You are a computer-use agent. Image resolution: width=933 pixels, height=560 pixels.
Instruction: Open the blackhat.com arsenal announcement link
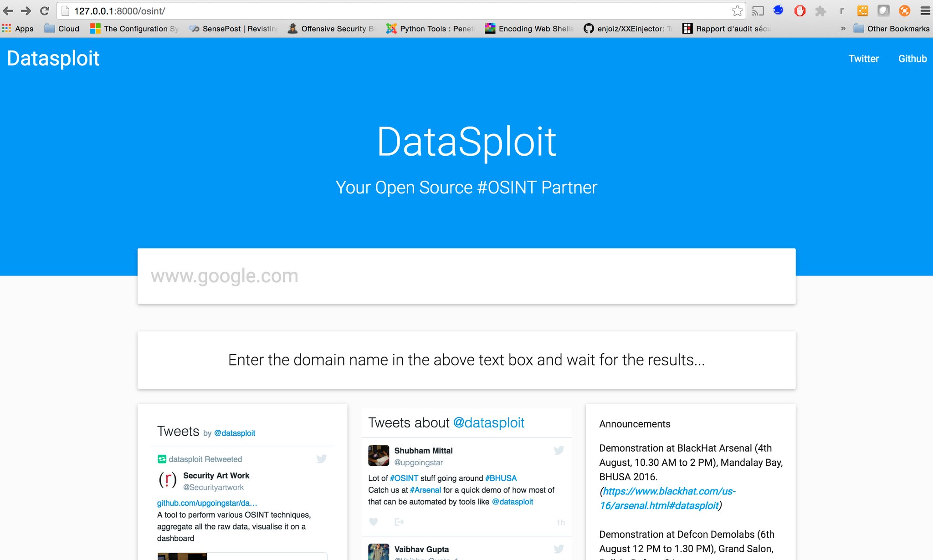point(668,498)
